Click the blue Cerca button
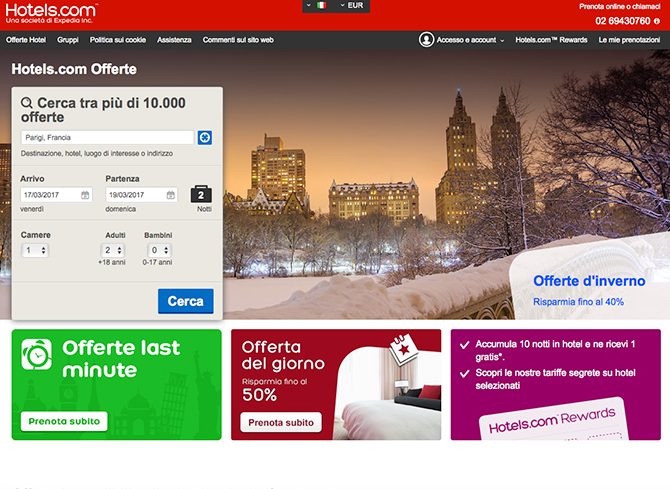This screenshot has width=670, height=489. point(185,301)
